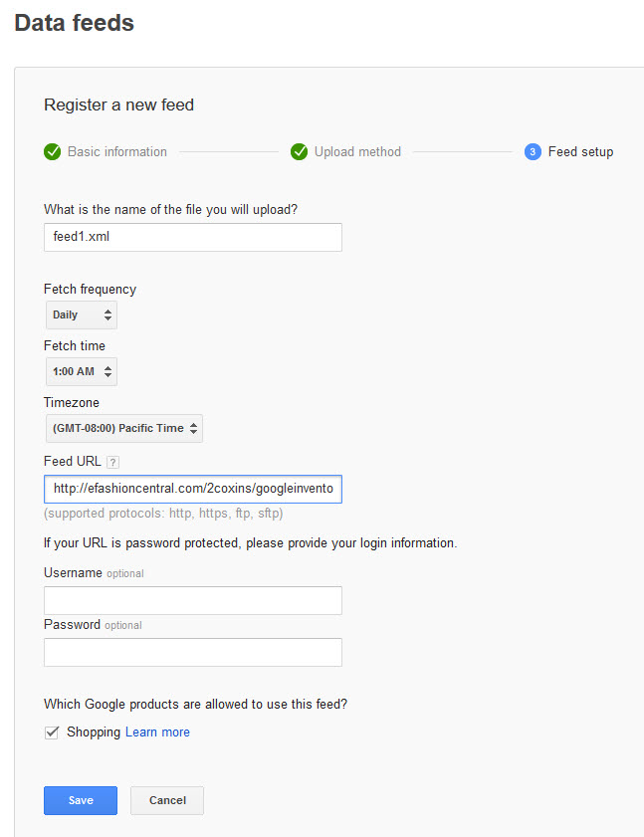
Task: Click the Data feeds page heading
Action: (x=75, y=23)
